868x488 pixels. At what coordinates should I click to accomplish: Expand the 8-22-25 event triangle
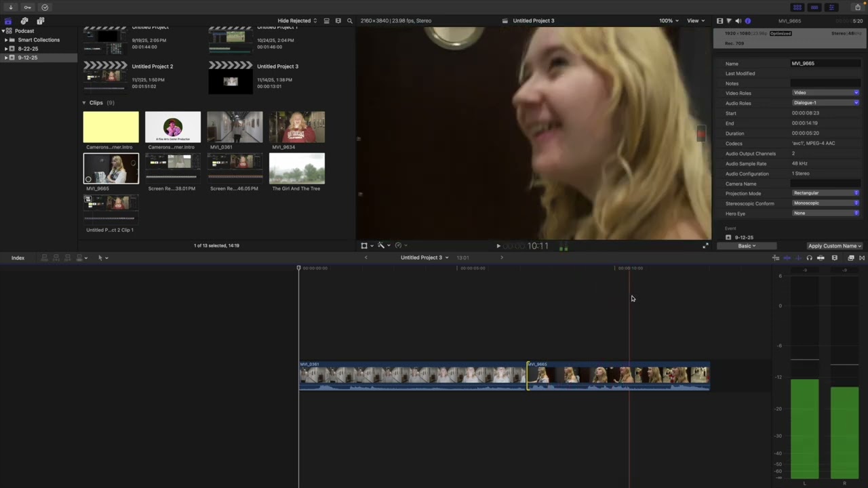[6, 49]
